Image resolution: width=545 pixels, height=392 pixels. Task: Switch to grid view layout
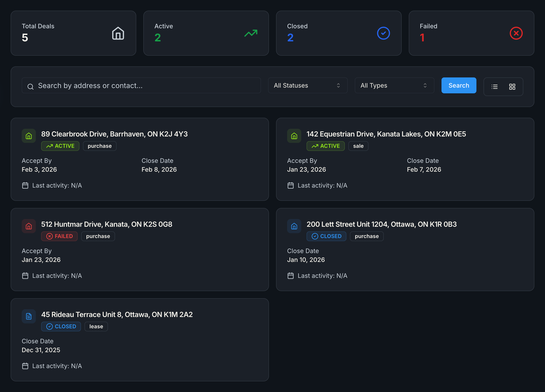click(512, 87)
